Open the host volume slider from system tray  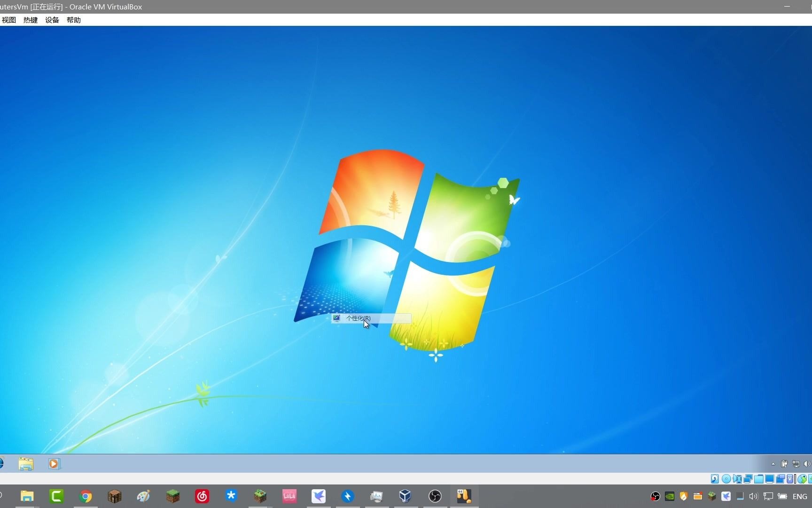[x=754, y=496]
